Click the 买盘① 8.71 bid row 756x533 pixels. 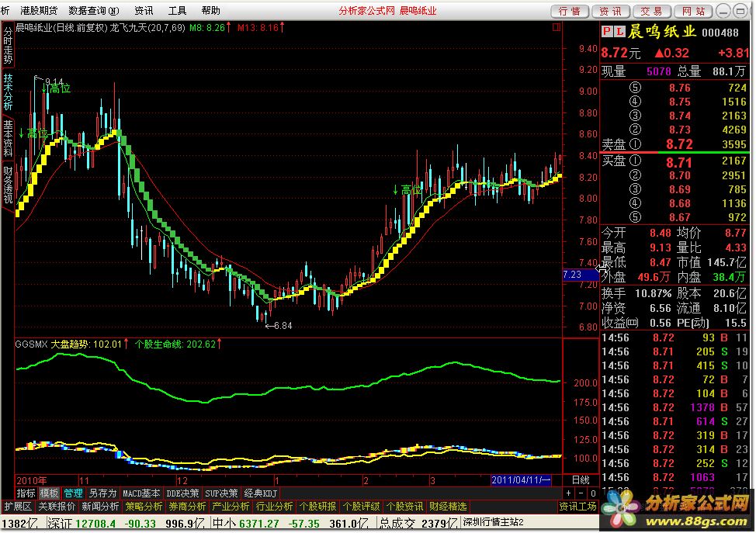(674, 161)
